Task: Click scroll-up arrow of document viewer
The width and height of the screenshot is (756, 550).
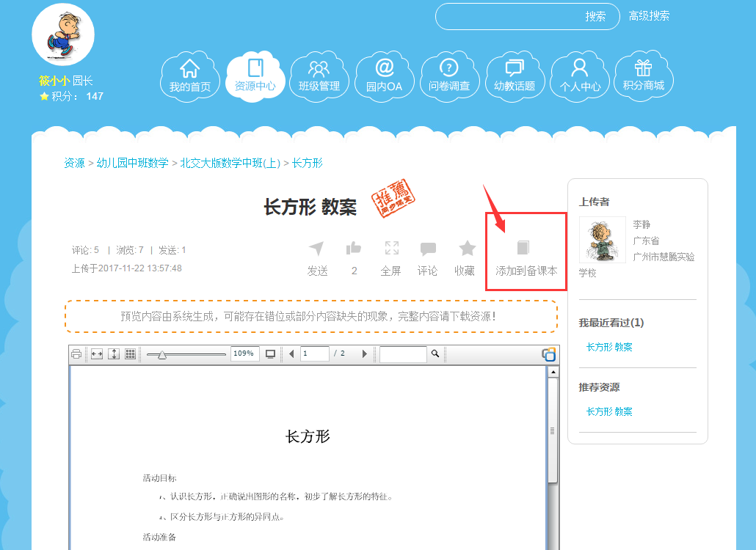Action: [553, 373]
